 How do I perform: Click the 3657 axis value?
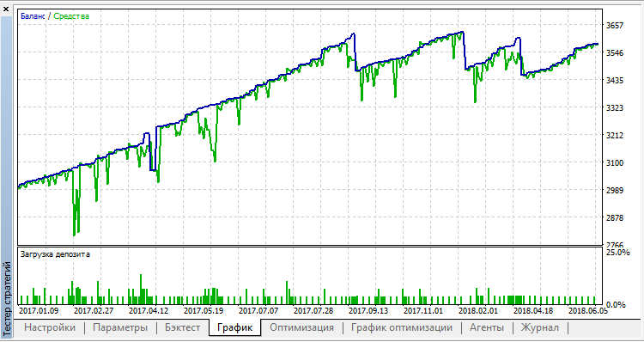(x=615, y=26)
